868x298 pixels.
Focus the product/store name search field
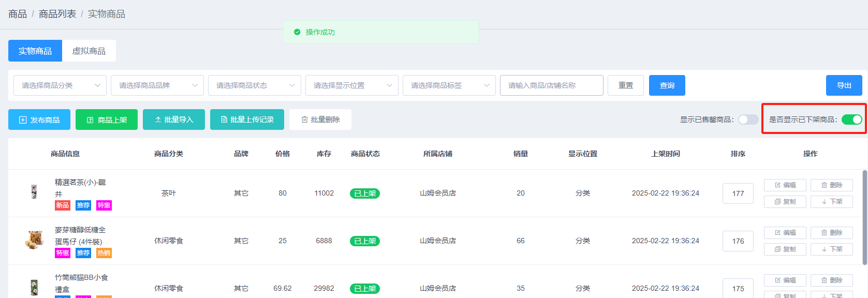tap(551, 85)
